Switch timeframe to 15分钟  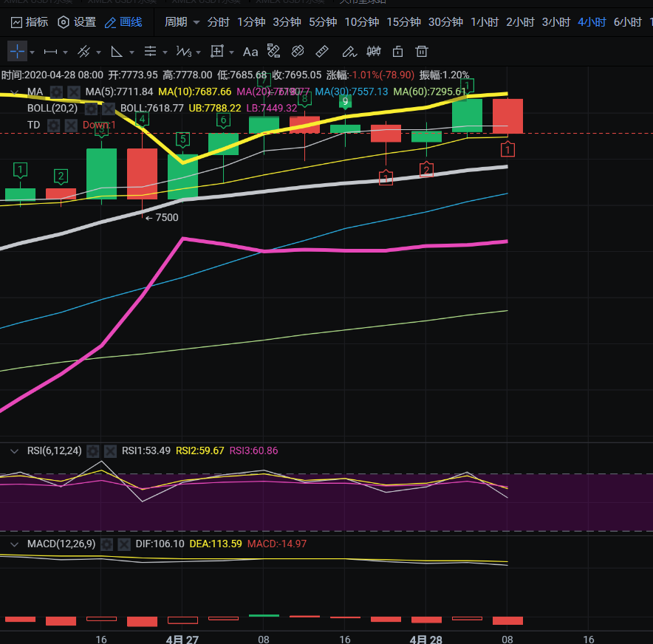[x=403, y=22]
